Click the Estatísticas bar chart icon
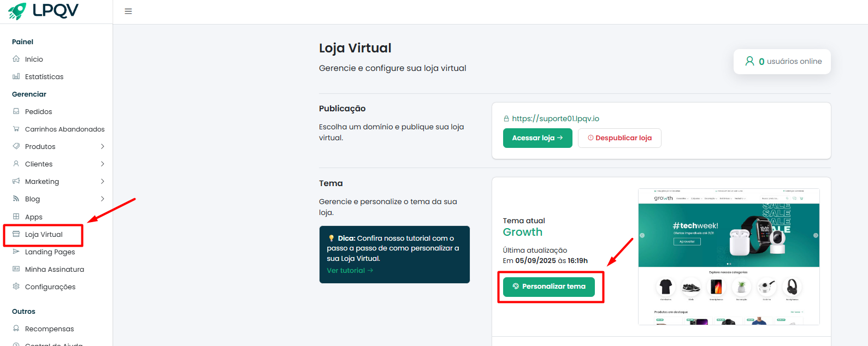 click(16, 76)
